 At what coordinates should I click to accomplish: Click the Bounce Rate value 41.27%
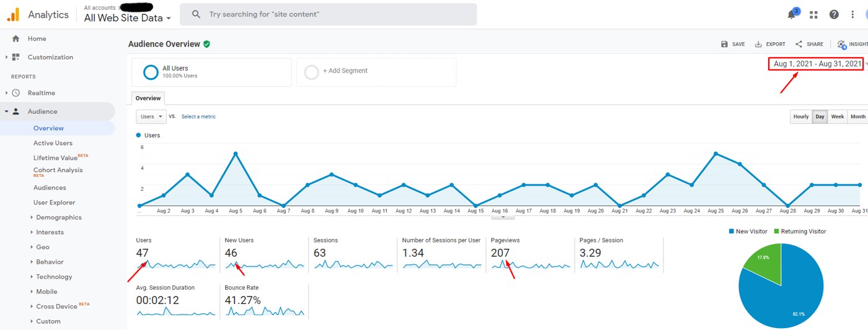(242, 300)
